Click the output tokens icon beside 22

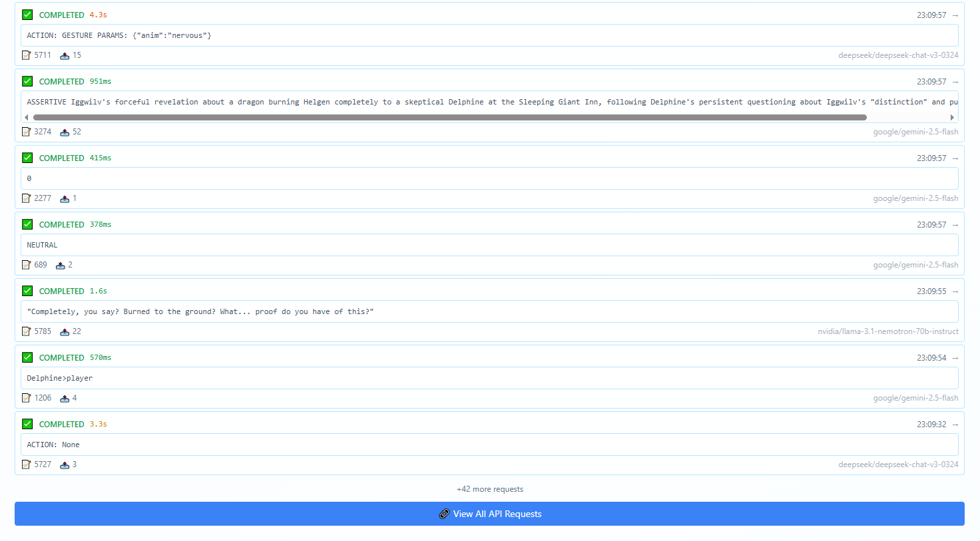pos(65,332)
